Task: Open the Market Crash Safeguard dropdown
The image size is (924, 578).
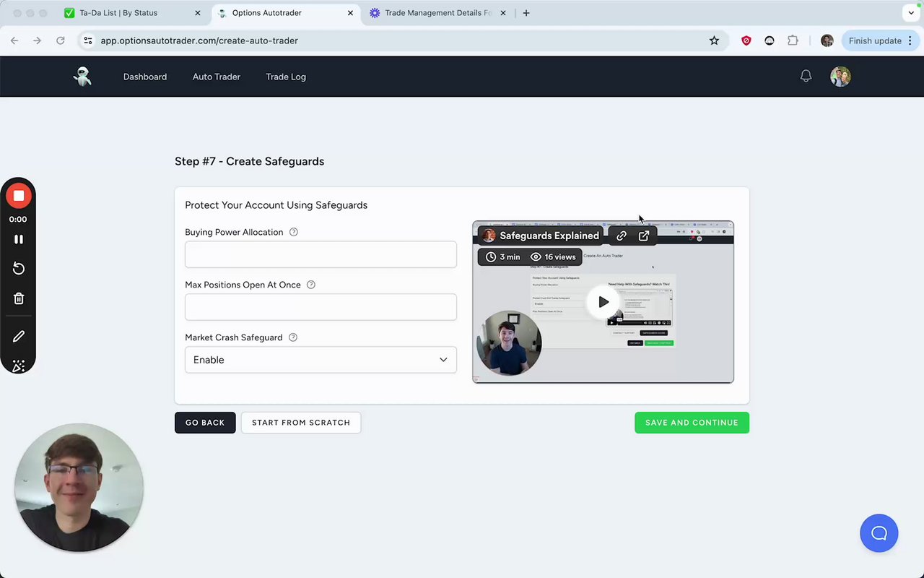Action: [x=321, y=360]
